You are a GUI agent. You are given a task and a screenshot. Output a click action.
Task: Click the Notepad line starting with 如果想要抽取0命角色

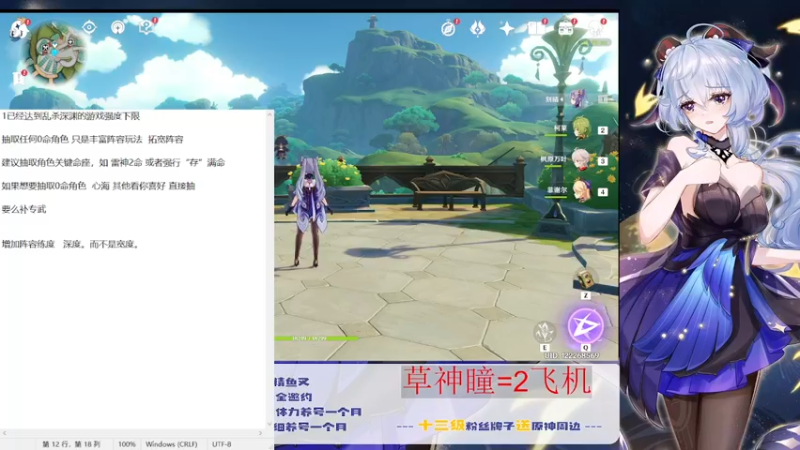[x=98, y=186]
